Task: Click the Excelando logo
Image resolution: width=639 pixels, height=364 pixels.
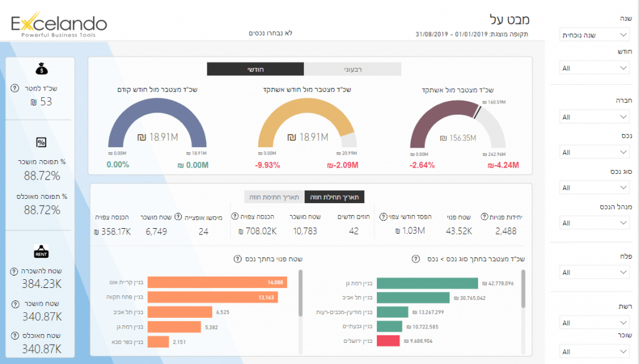Action: click(59, 25)
